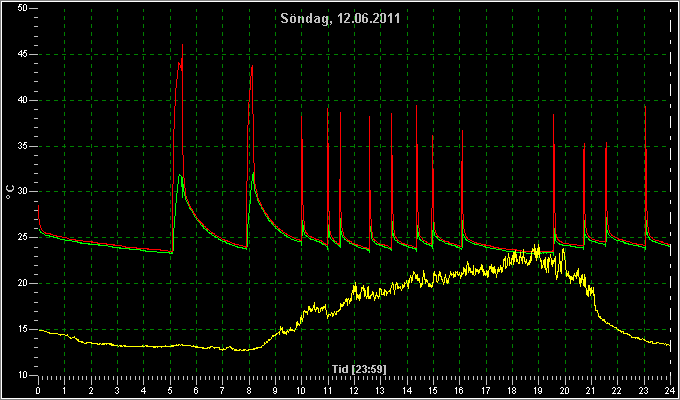The image size is (680, 400).
Task: Click the 20 label on temperature axis
Action: (22, 283)
